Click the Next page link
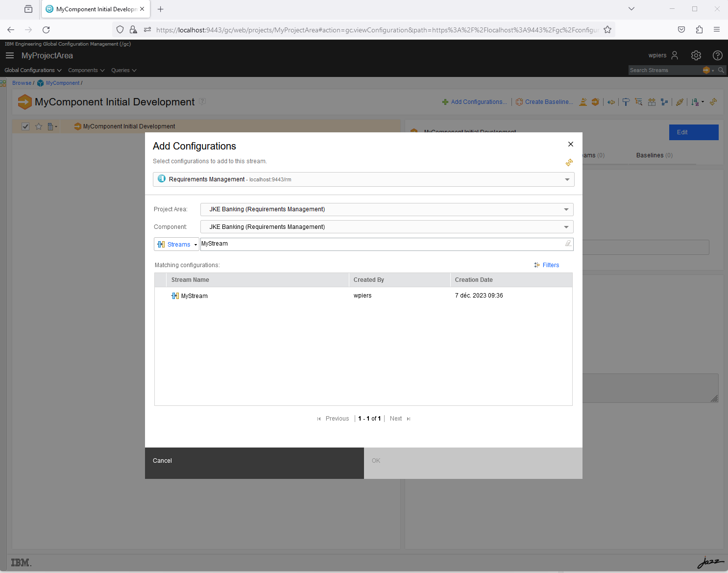The height and width of the screenshot is (573, 728). click(x=396, y=419)
